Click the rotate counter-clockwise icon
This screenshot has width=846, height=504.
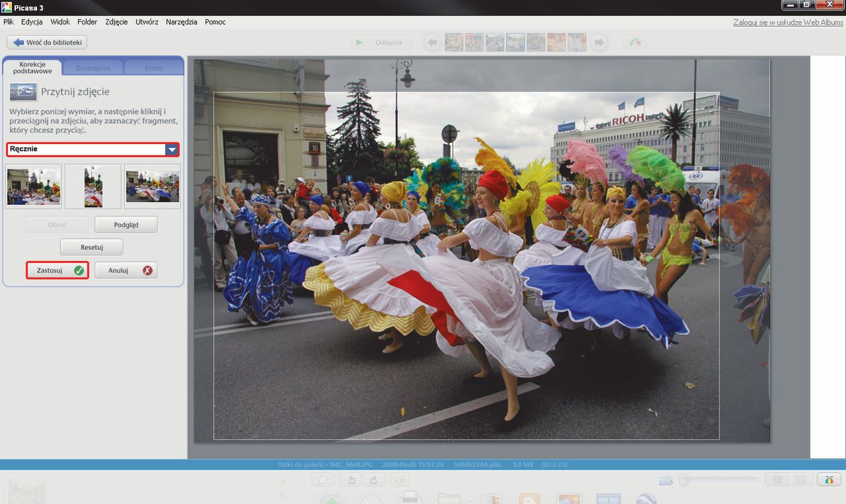tap(351, 480)
